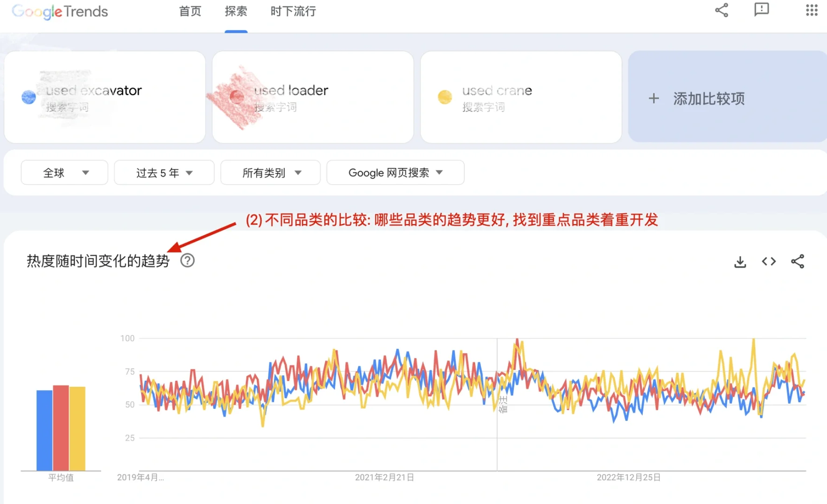Screen dimensions: 827x504
Task: Open the 所有类别 category dropdown
Action: pos(270,172)
